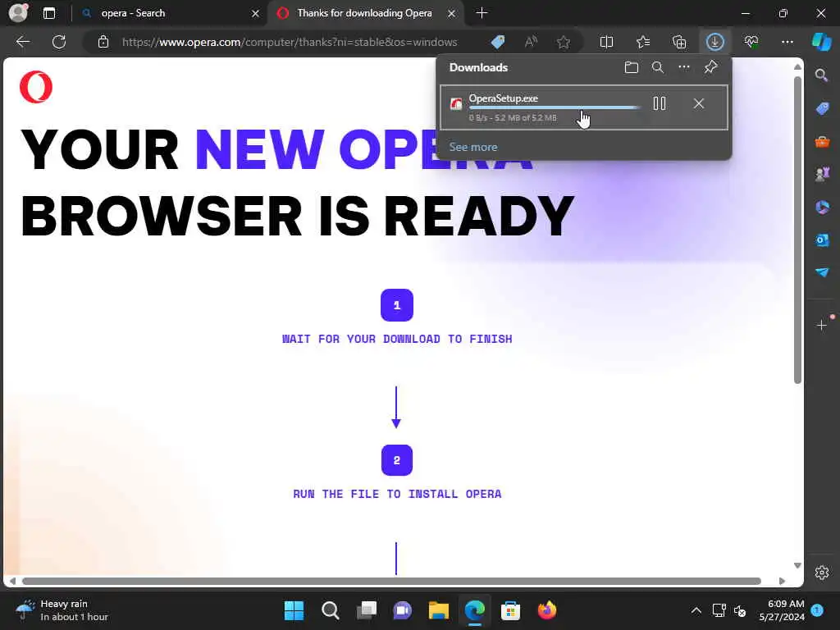Image resolution: width=840 pixels, height=630 pixels.
Task: Open sidebar Shopping tag icon
Action: pos(822,109)
